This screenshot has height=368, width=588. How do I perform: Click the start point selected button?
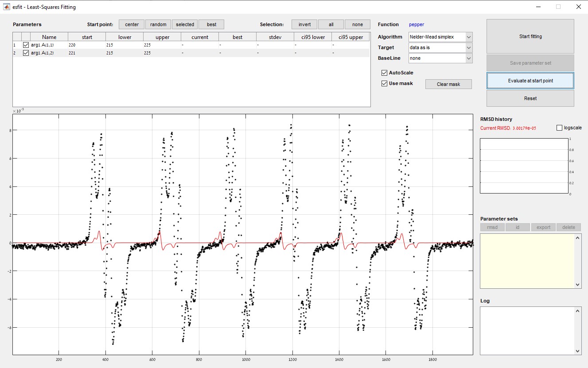click(x=185, y=24)
